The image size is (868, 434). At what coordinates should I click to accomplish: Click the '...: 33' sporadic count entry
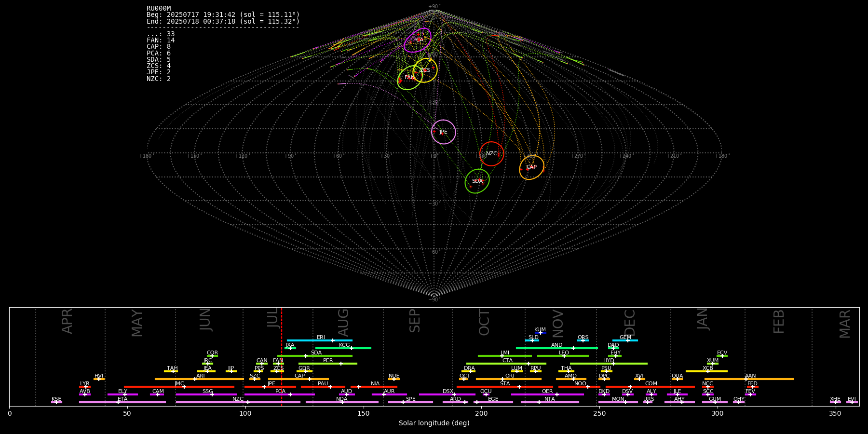point(161,34)
